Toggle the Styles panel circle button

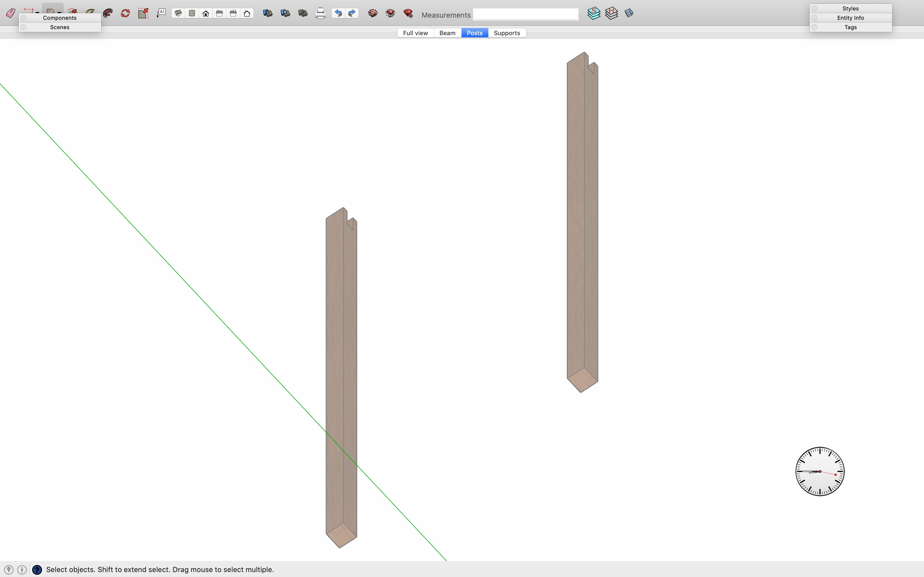(x=815, y=9)
